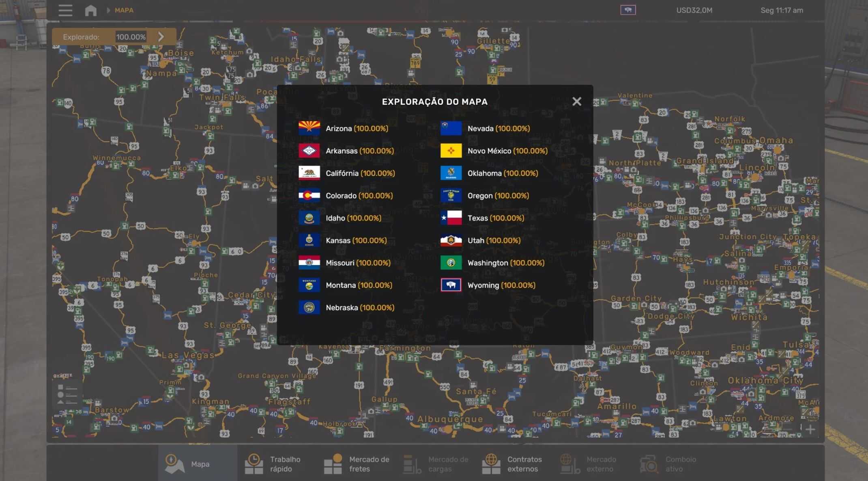Select Califórnia (100.00%) entry
Screen dimensions: 868x481
[x=360, y=173]
